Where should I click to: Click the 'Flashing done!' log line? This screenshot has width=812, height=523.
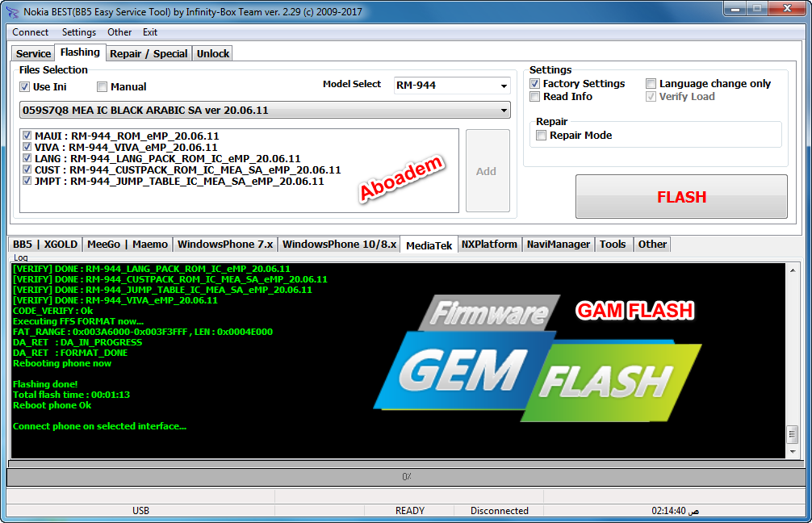click(45, 384)
